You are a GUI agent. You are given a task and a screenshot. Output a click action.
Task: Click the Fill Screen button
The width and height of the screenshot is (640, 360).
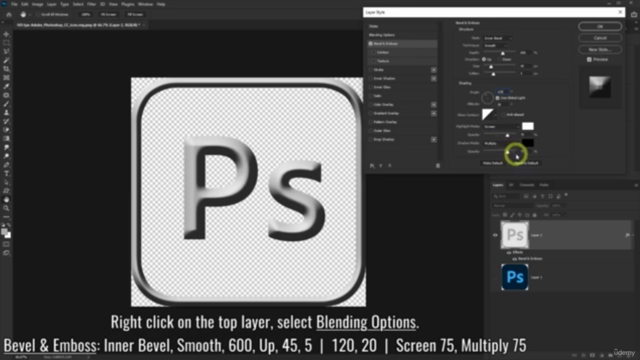tap(135, 15)
